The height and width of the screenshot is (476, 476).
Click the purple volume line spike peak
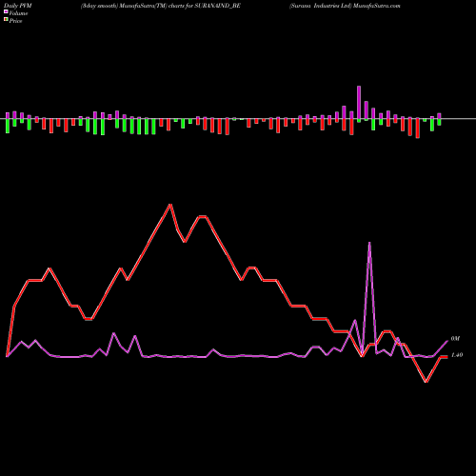[x=369, y=243]
